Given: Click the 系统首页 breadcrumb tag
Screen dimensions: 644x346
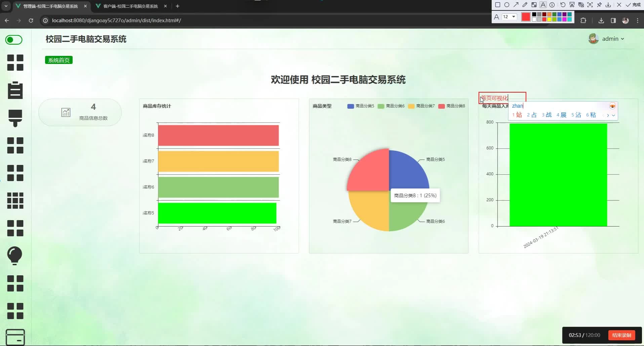Looking at the screenshot, I should pos(59,60).
